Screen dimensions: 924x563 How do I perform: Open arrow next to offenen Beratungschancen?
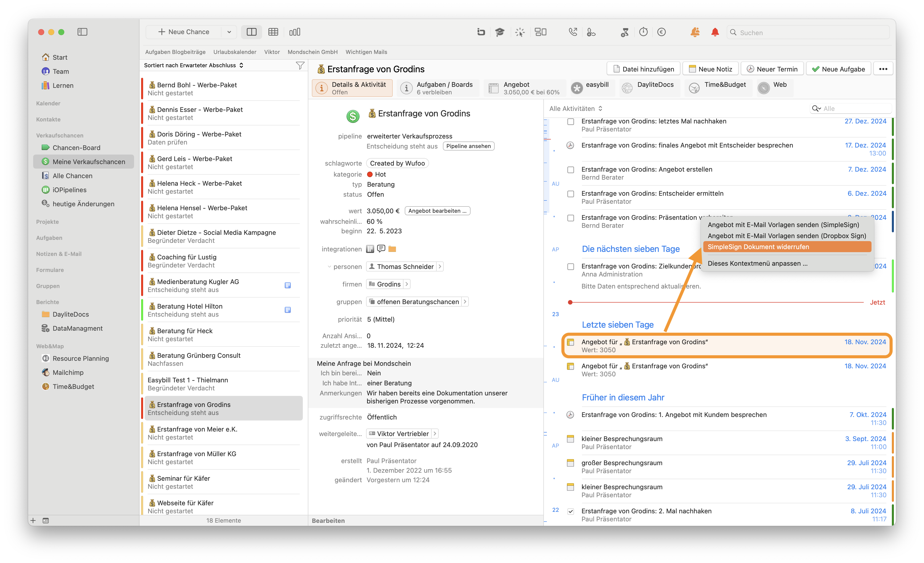pos(465,302)
